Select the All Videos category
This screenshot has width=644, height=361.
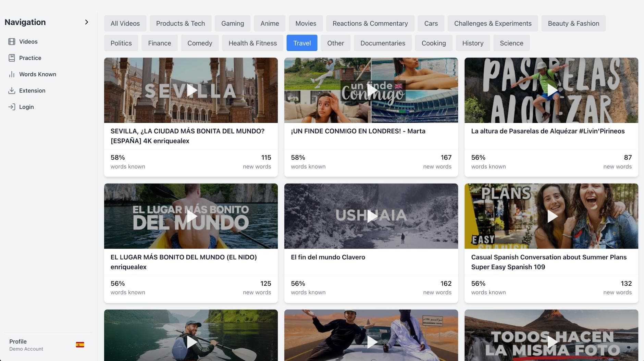[125, 23]
